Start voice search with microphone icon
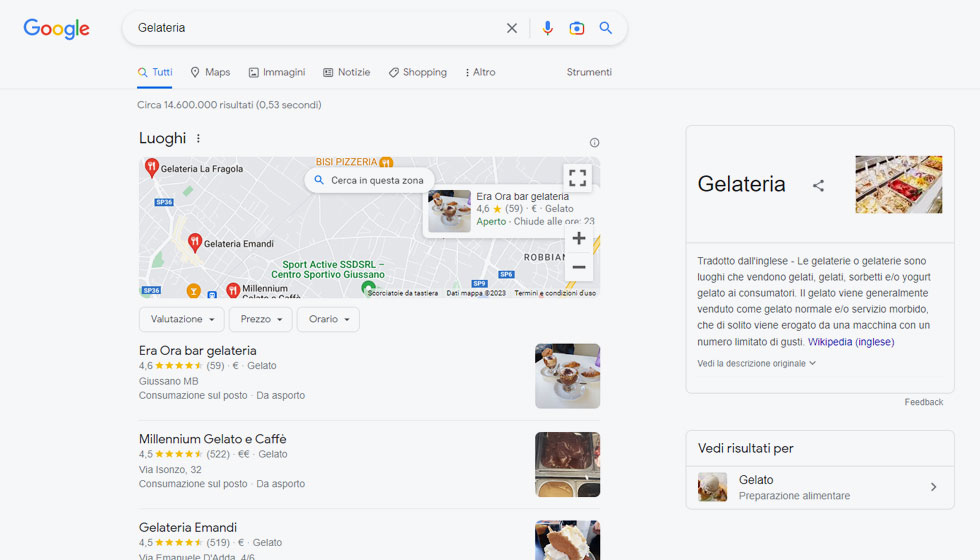980x560 pixels. 548,28
